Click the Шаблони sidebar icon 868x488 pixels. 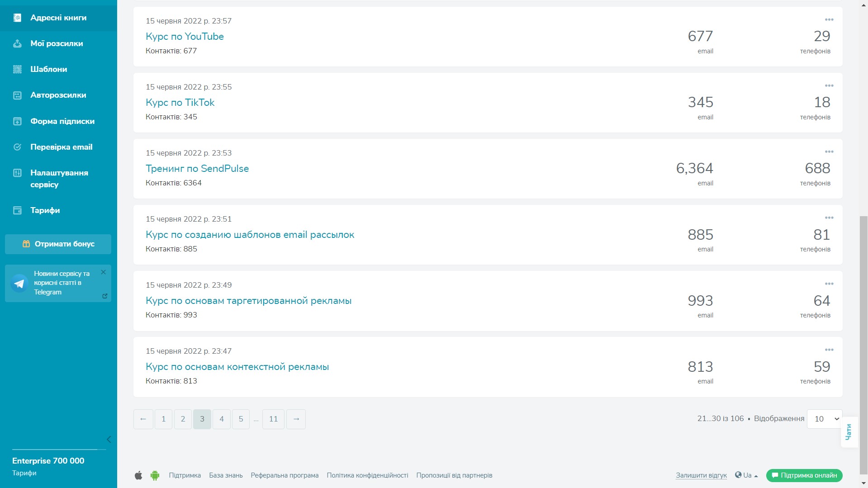[x=17, y=69]
